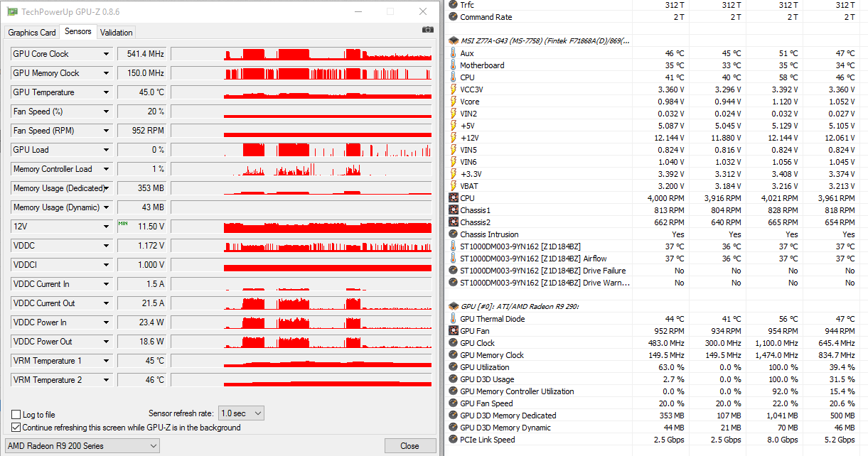Open the GPU Load sensor dropdown
Viewport: 868px width, 456px height.
(107, 150)
